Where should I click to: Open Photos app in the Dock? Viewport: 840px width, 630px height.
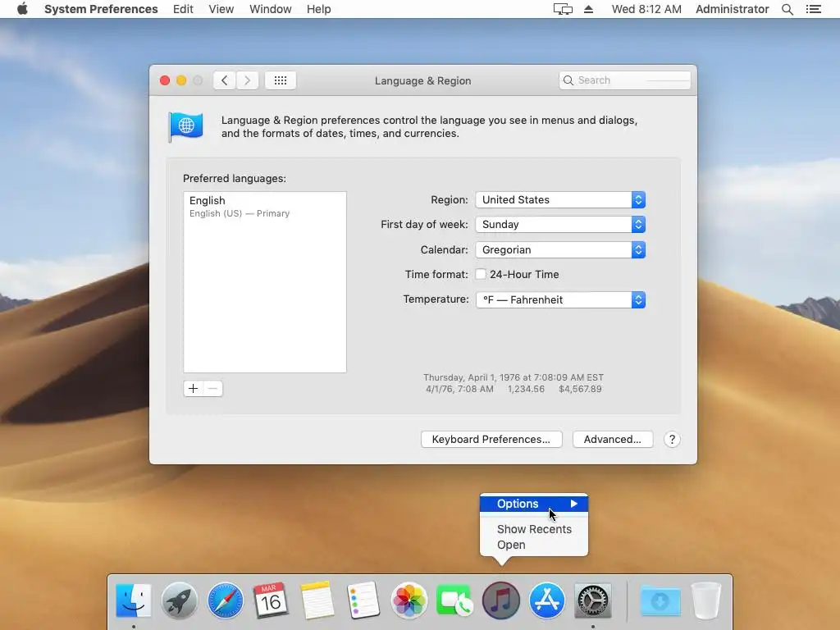409,600
